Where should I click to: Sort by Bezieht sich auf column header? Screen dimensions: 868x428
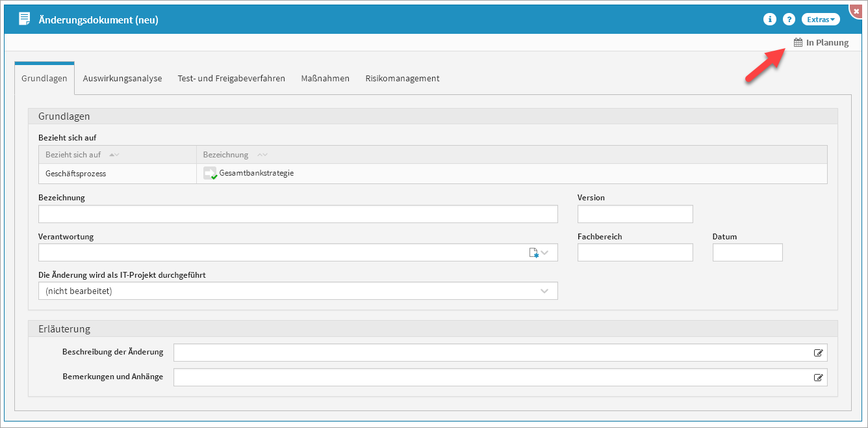pyautogui.click(x=73, y=155)
